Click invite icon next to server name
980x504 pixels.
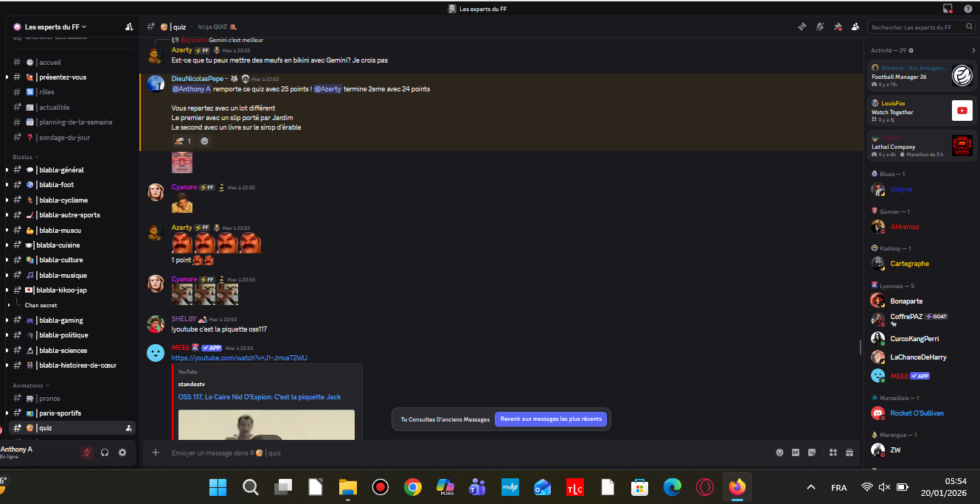(129, 27)
